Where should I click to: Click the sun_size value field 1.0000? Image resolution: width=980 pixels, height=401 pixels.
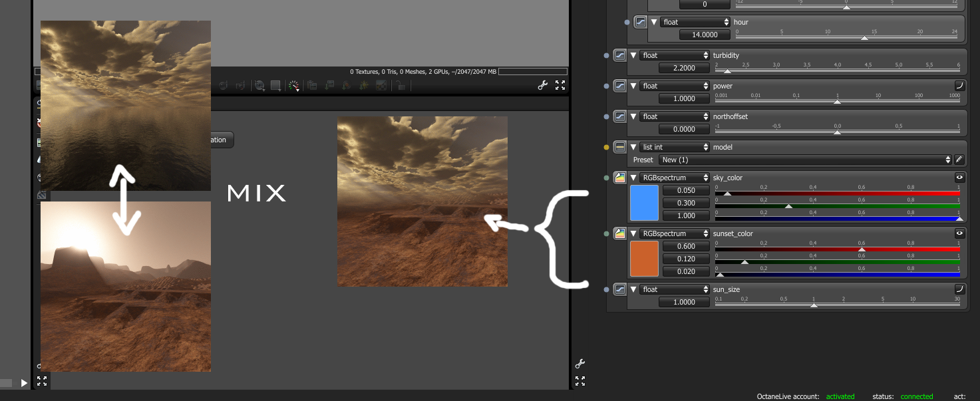(684, 302)
